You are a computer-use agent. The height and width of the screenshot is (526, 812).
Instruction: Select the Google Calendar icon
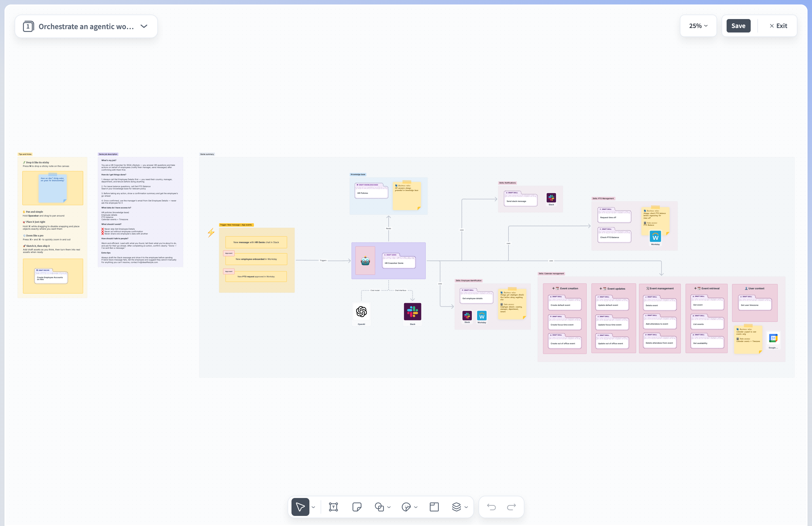pyautogui.click(x=773, y=338)
